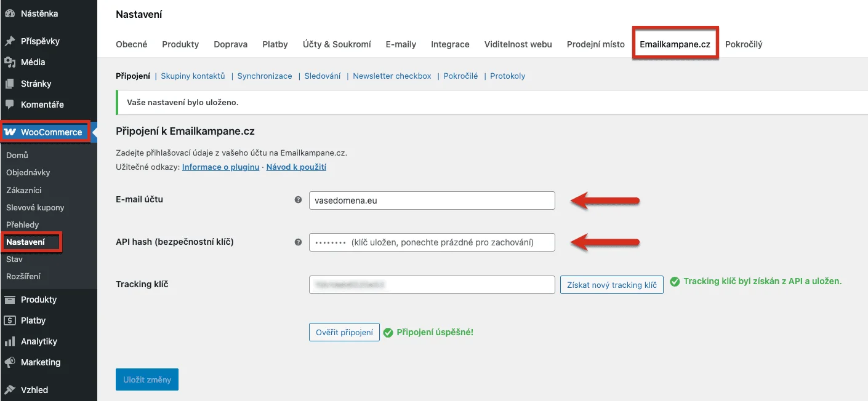
Task: Open Newsletter checkbox sub-section
Action: pos(392,76)
